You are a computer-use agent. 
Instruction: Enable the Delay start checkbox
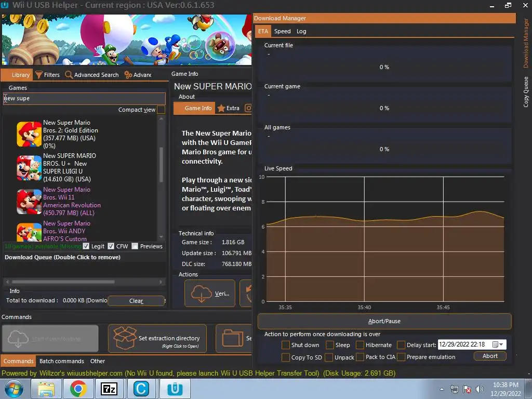401,345
